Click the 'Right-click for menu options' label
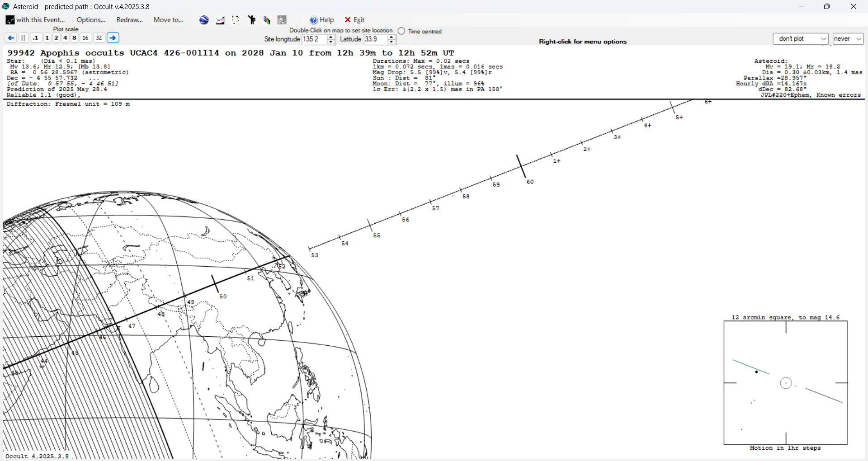The height and width of the screenshot is (461, 868). pyautogui.click(x=583, y=42)
